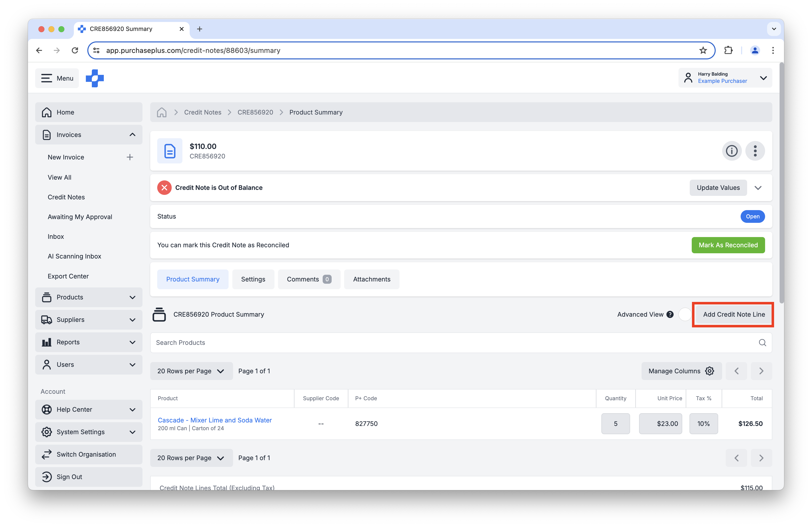This screenshot has height=527, width=812.
Task: Open the browser extensions puzzle icon
Action: tap(728, 50)
